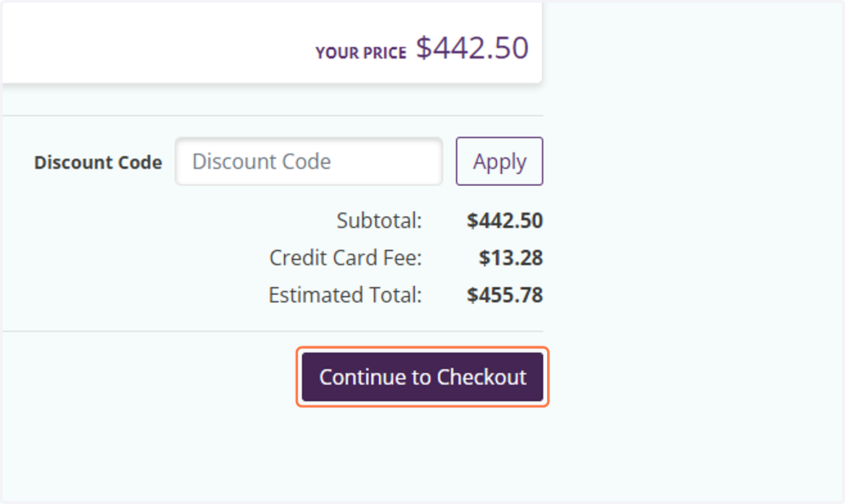Click the divider line above Discount Code
This screenshot has height=504, width=845.
point(273,115)
